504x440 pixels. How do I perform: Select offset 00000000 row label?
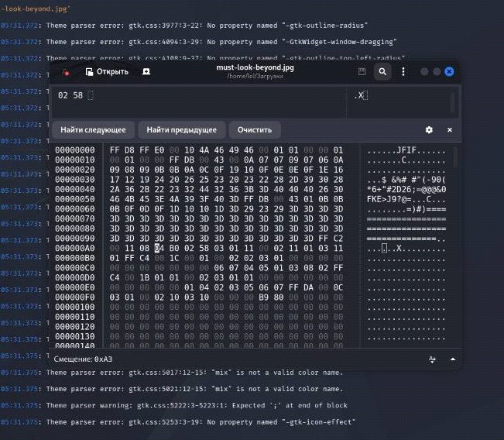click(75, 150)
